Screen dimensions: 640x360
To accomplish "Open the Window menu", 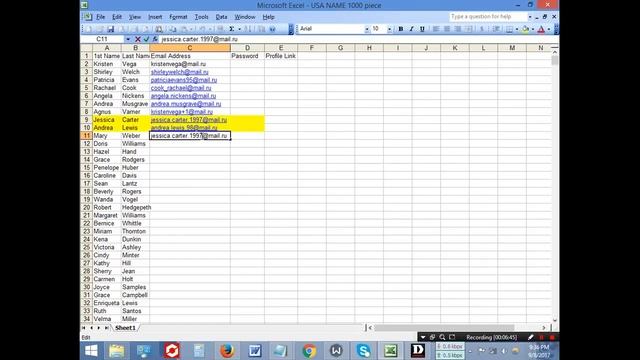I will (x=244, y=17).
